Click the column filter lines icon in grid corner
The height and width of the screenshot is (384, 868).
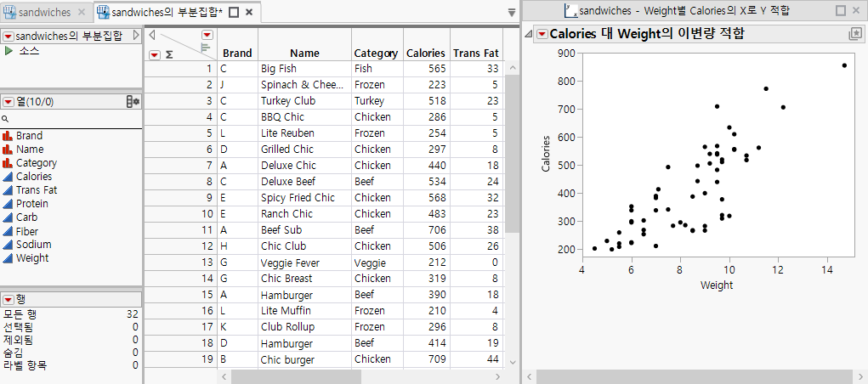206,48
